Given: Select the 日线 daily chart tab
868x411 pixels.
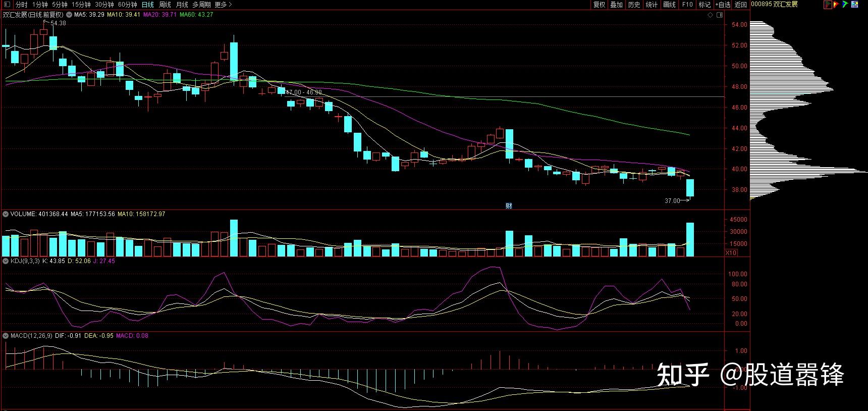Looking at the screenshot, I should coord(147,5).
